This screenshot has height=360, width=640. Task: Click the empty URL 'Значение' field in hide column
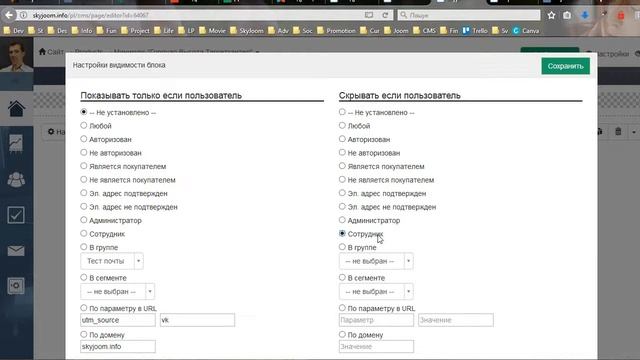point(456,320)
